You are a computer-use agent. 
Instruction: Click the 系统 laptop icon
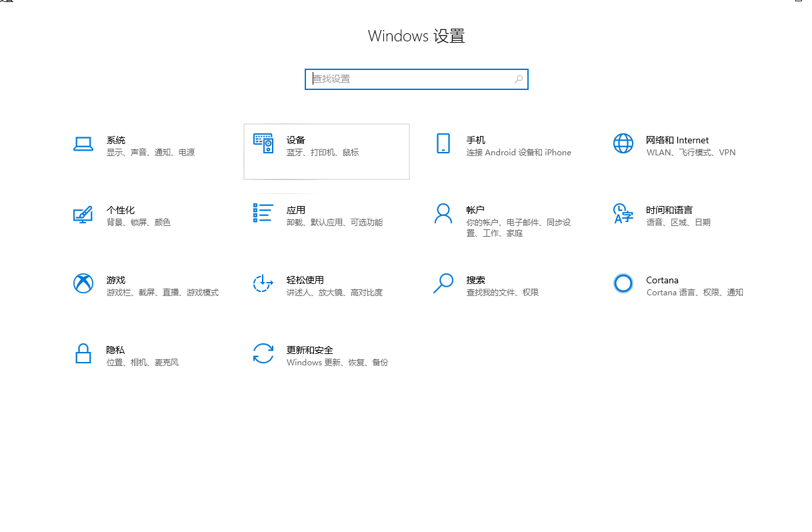(83, 144)
